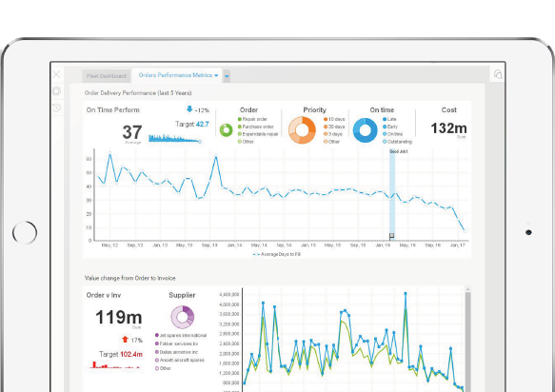
Task: Open the settings gear icon in sidebar
Action: coord(56,91)
